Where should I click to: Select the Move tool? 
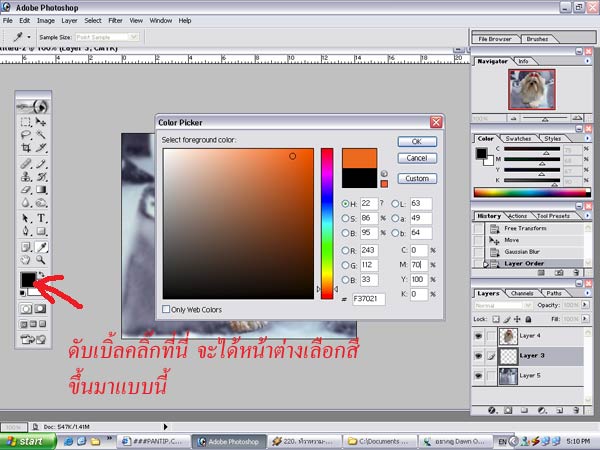click(41, 122)
